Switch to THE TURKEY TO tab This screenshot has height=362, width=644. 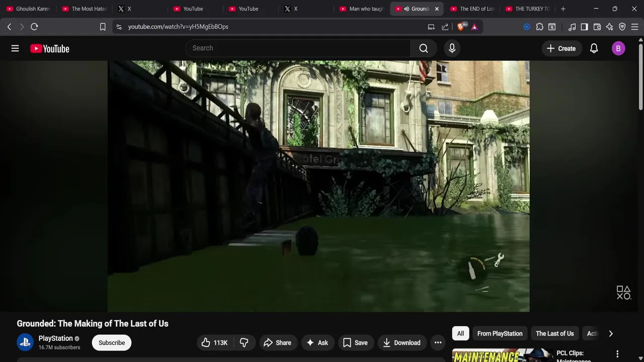pyautogui.click(x=528, y=9)
